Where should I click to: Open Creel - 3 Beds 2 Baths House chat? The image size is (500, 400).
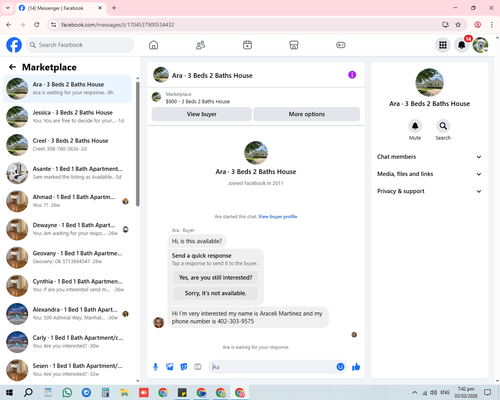tap(68, 145)
